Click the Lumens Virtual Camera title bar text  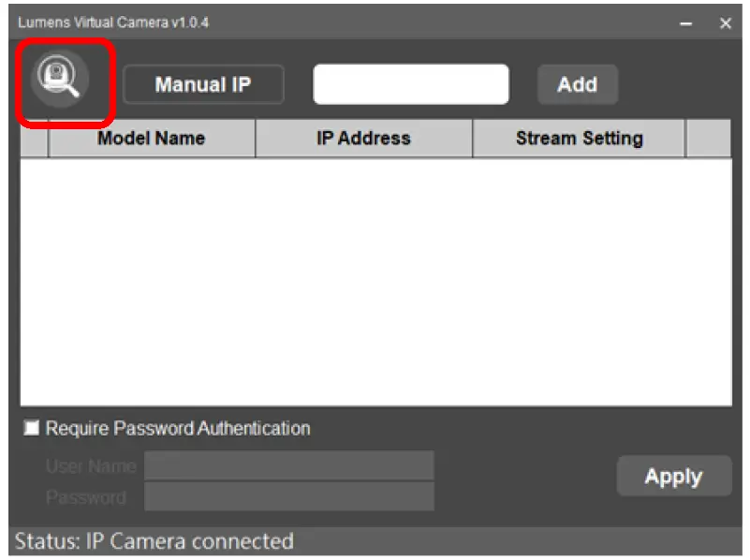[x=113, y=22]
